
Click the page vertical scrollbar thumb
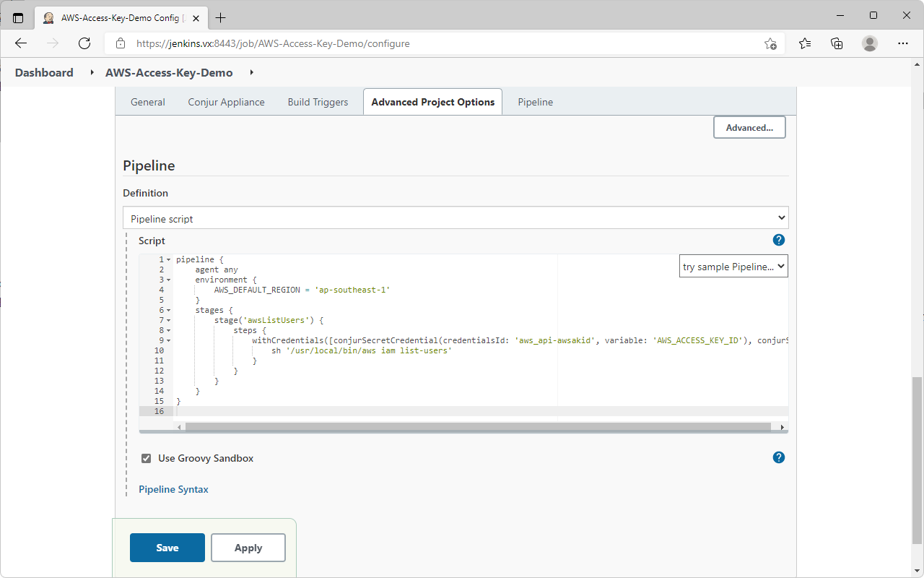pos(918,460)
